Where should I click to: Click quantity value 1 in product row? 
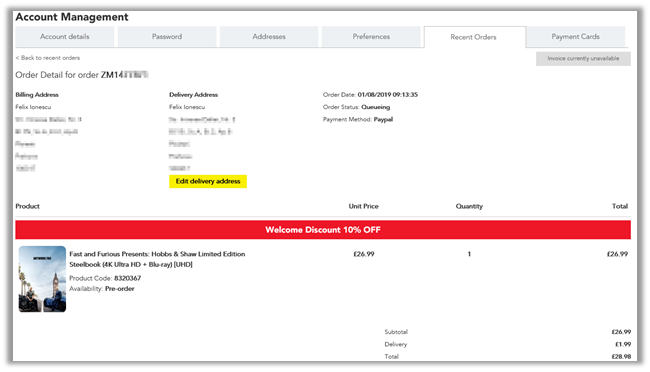point(469,254)
